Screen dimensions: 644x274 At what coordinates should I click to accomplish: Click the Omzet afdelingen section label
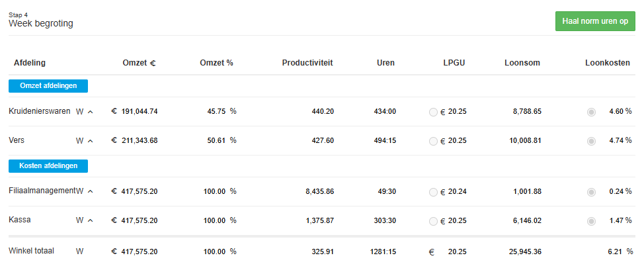pos(48,85)
